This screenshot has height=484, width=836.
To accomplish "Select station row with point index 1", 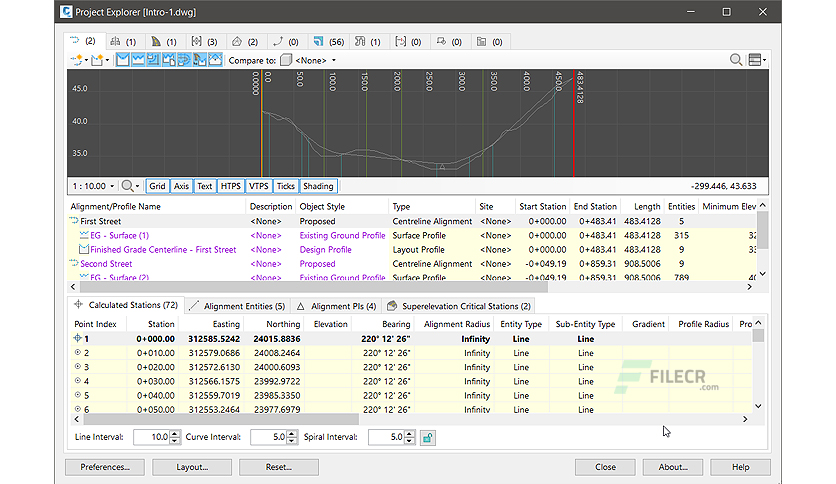I will coord(412,338).
